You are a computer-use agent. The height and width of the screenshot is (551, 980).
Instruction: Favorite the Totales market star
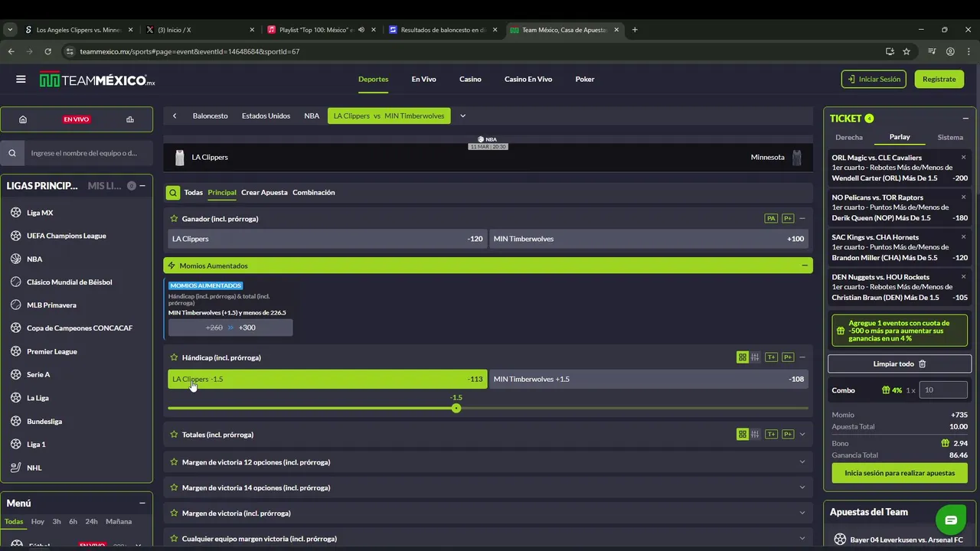pyautogui.click(x=174, y=435)
